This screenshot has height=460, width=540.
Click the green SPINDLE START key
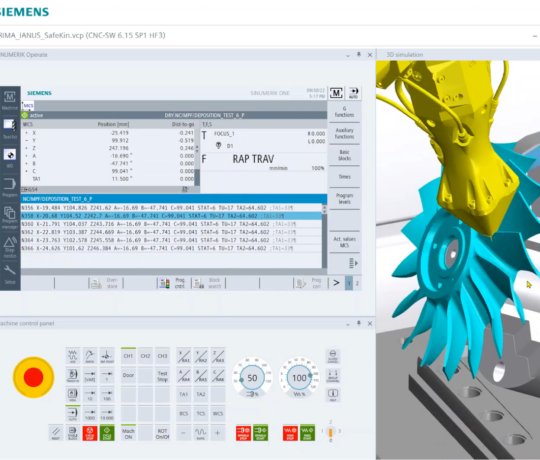[260, 433]
